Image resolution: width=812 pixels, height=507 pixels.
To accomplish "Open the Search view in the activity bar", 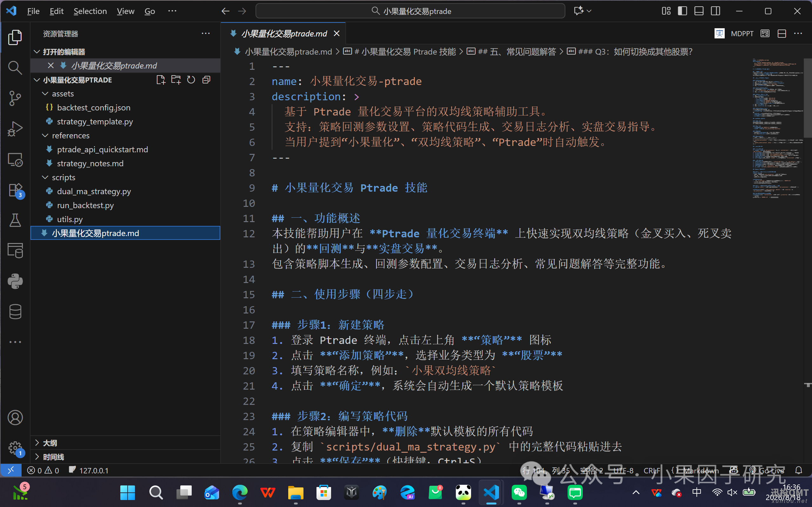I will (15, 68).
